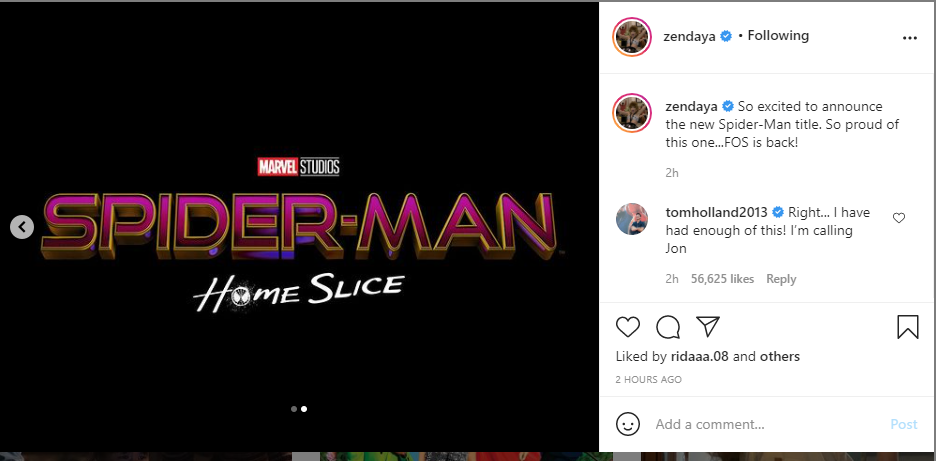Like tomholland2013's comment with small heart
Viewport: 936px width, 461px height.
click(899, 218)
